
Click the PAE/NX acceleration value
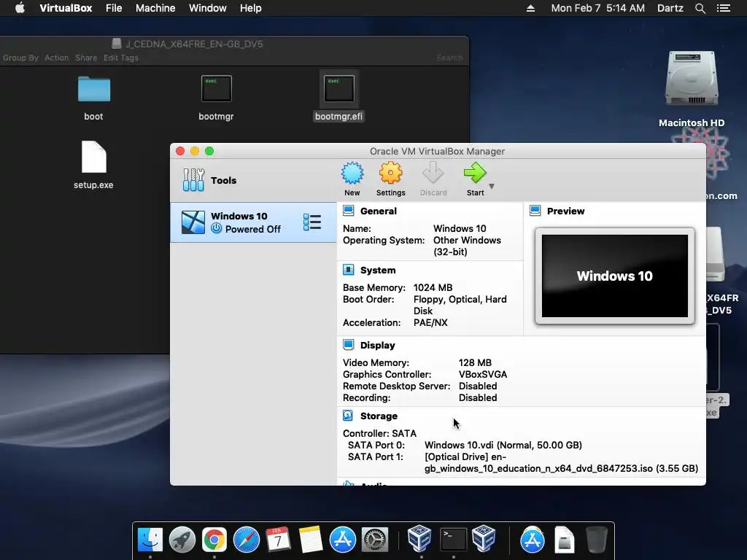(430, 323)
